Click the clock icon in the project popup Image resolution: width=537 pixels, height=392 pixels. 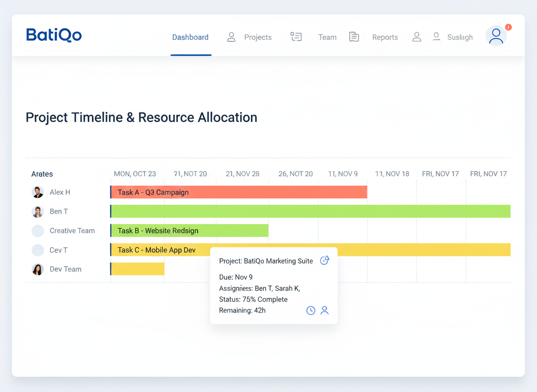[311, 310]
